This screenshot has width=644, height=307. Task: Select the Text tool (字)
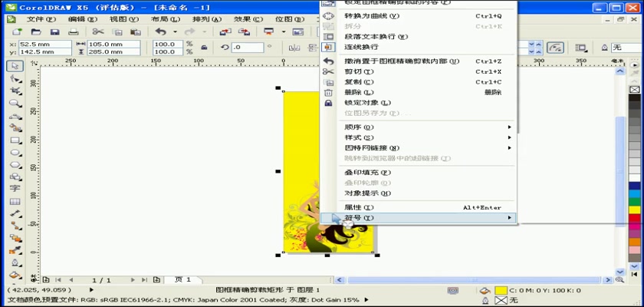(x=15, y=189)
